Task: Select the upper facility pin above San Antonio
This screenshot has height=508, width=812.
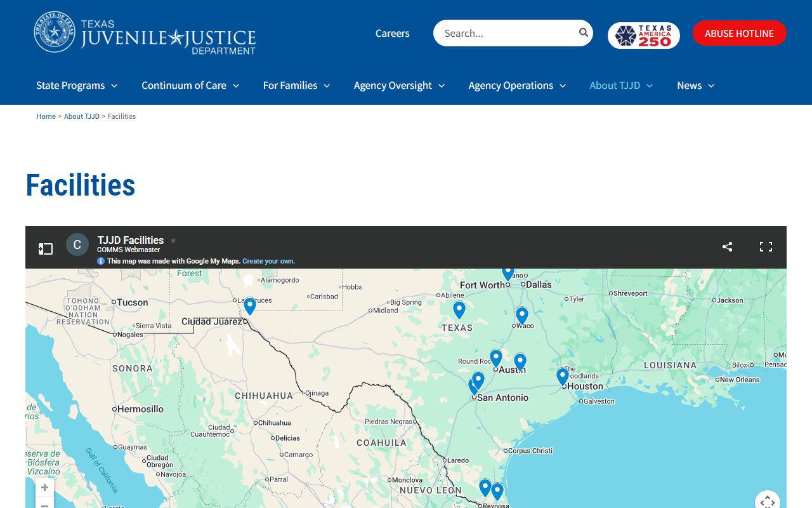Action: click(478, 380)
